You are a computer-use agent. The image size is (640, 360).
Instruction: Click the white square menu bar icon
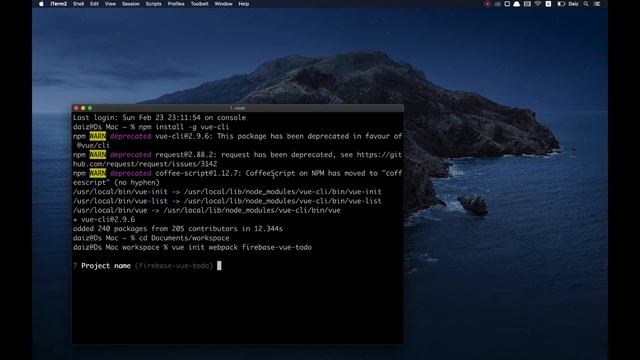[507, 4]
